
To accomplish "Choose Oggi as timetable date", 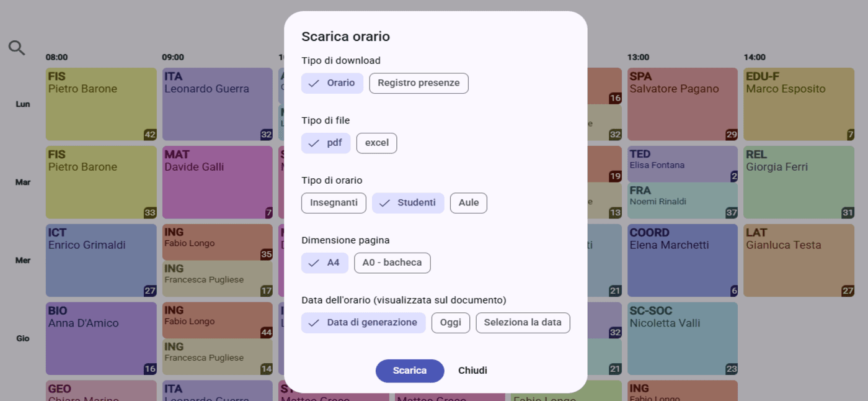I will tap(451, 323).
